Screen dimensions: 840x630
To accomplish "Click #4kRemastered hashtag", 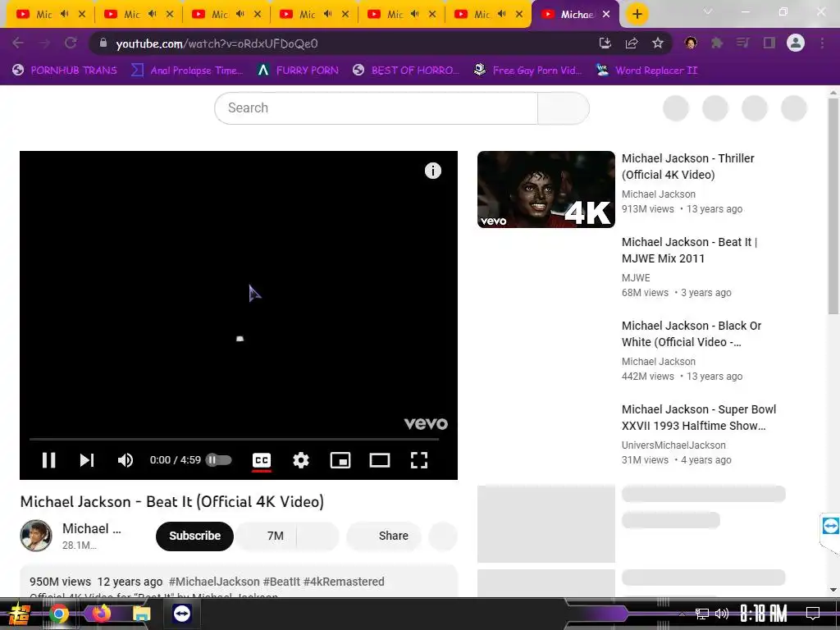I will 344,582.
